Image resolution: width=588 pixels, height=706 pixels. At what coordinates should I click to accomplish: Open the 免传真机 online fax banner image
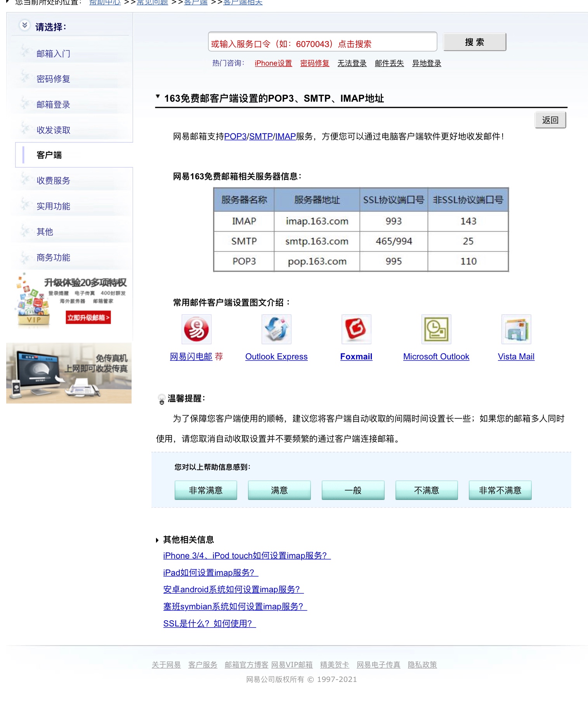coord(69,373)
